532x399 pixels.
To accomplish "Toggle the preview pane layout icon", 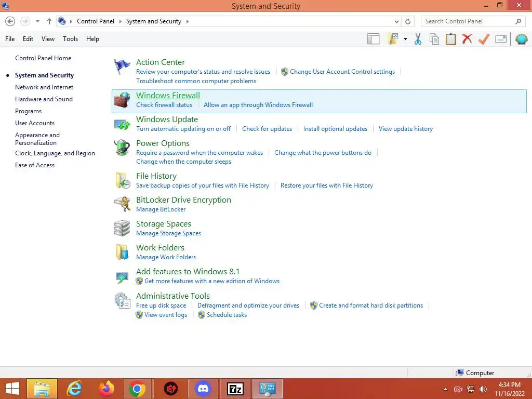I will point(373,39).
